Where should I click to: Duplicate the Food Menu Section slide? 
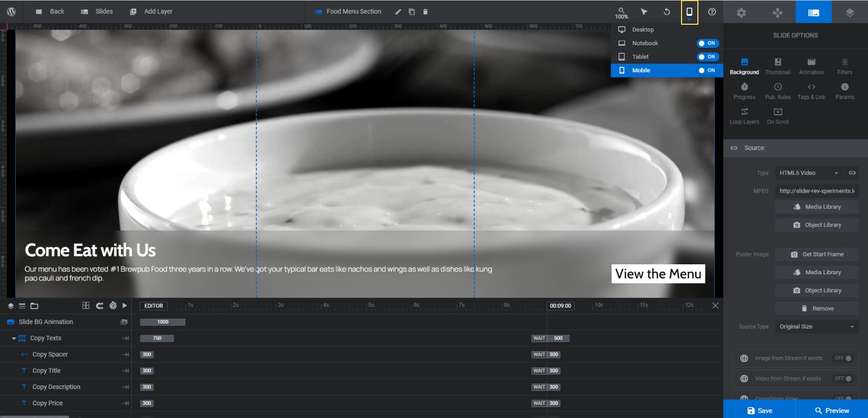coord(412,12)
